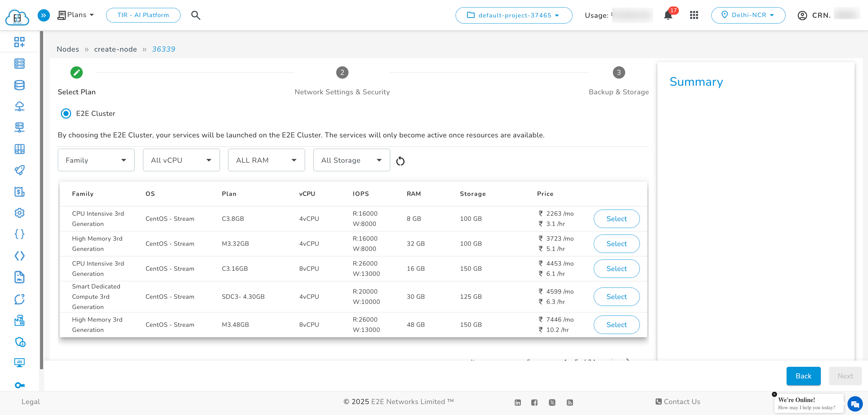Open the marketplace icon in the sidebar
This screenshot has height=415, width=868.
[x=19, y=320]
